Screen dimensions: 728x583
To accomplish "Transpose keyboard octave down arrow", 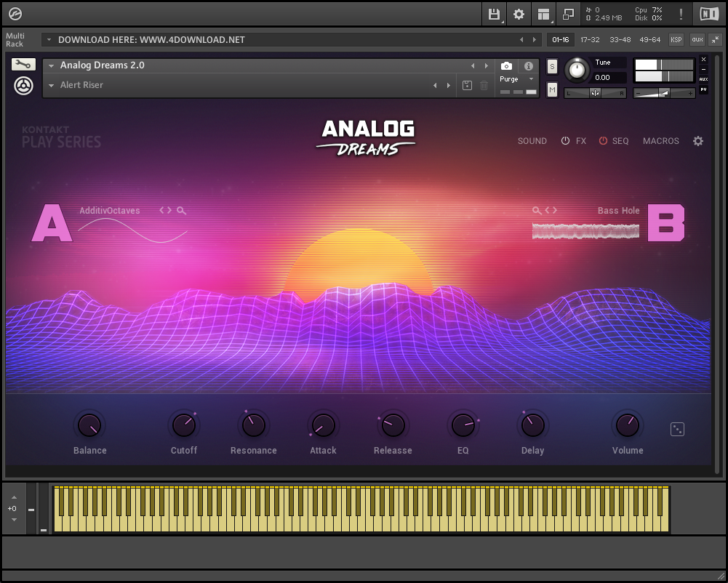I will click(x=14, y=520).
